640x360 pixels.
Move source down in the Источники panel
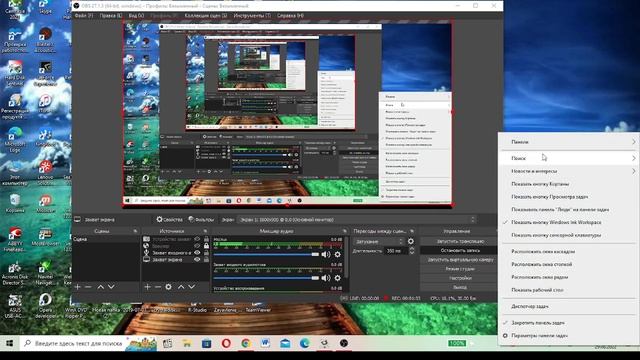tap(191, 287)
